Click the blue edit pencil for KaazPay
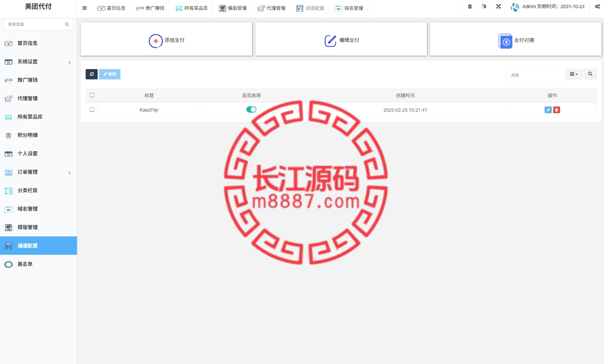Viewport: 604px width, 364px height. pyautogui.click(x=548, y=110)
